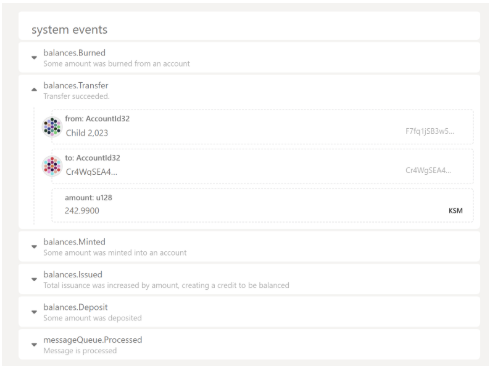
Task: Open the Child 2,023 account name
Action: tap(87, 133)
